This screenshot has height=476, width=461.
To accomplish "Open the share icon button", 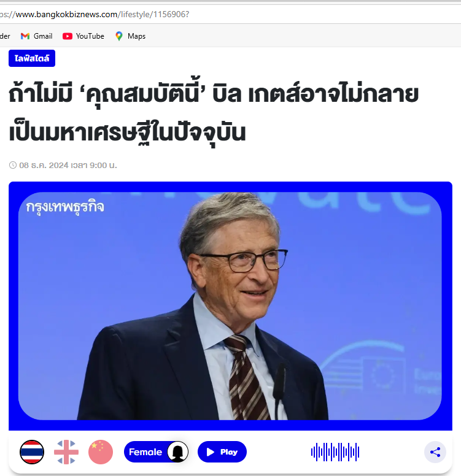I will coord(435,452).
